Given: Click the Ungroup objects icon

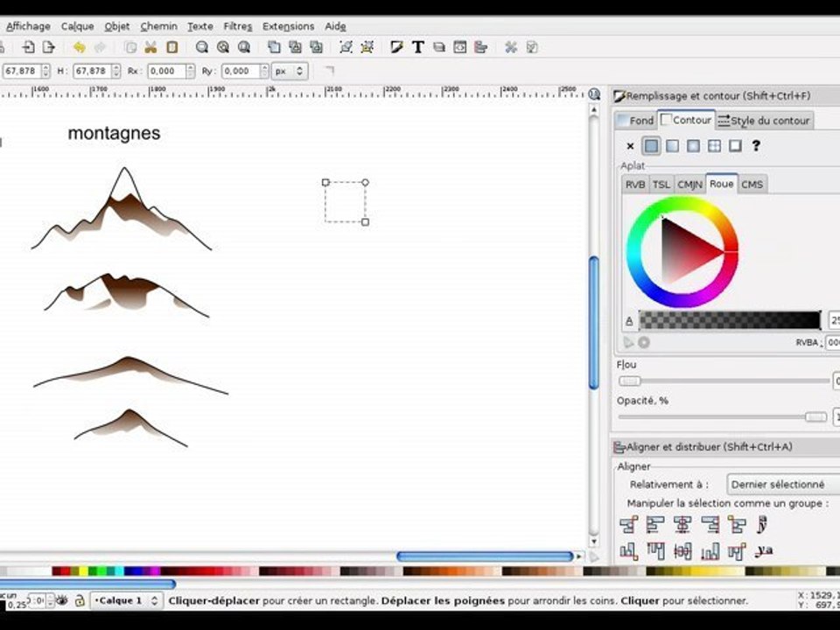Looking at the screenshot, I should click(x=367, y=47).
